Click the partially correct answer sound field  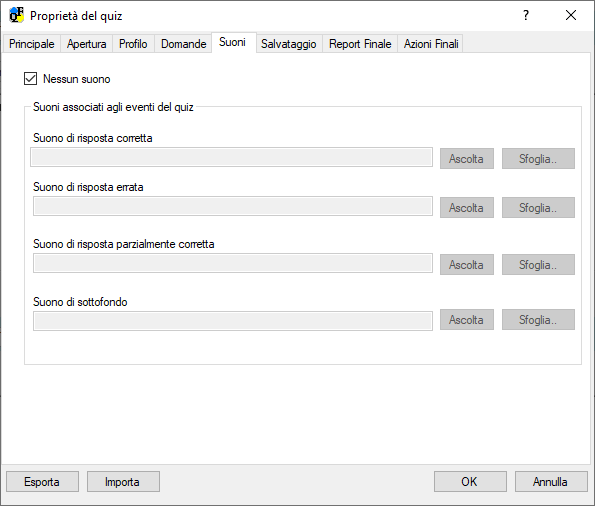(233, 263)
